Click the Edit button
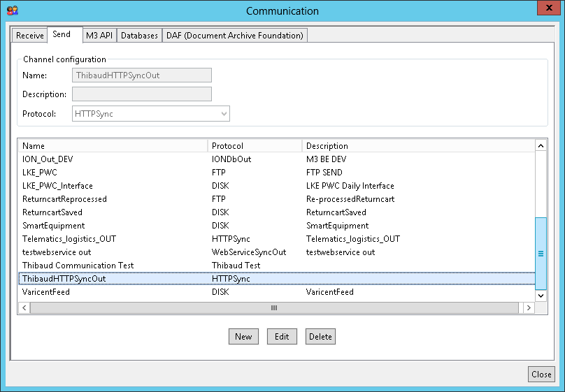This screenshot has width=565, height=392. [282, 337]
